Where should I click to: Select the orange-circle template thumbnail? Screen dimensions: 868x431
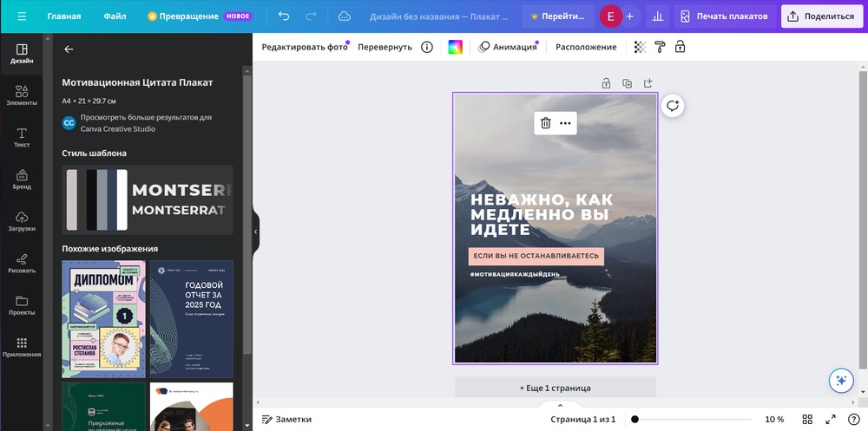coord(192,407)
